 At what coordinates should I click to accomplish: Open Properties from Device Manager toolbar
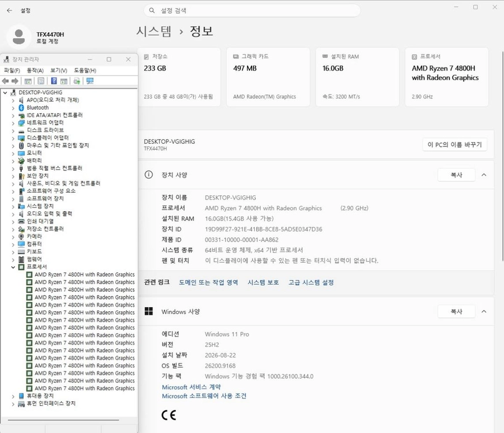pyautogui.click(x=41, y=81)
